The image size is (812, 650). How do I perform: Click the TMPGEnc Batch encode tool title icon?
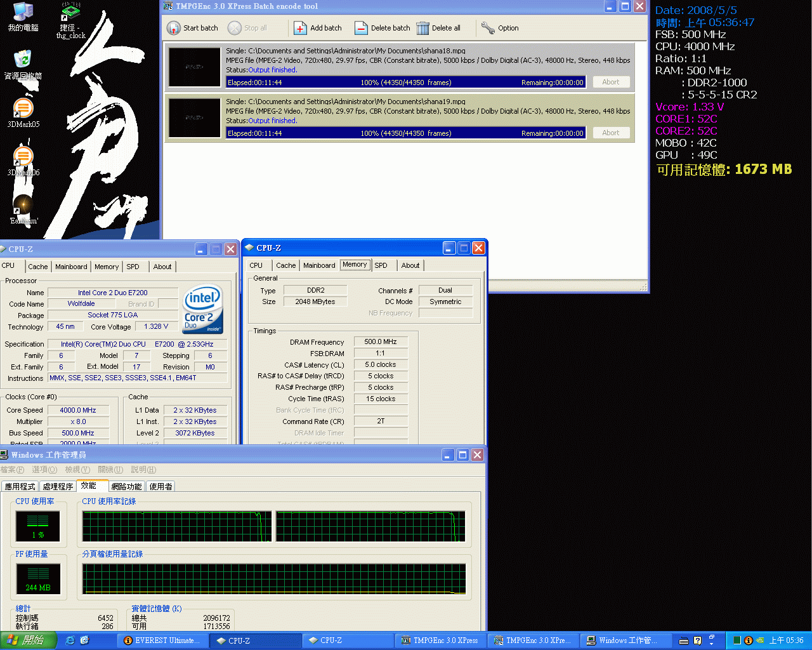point(168,6)
